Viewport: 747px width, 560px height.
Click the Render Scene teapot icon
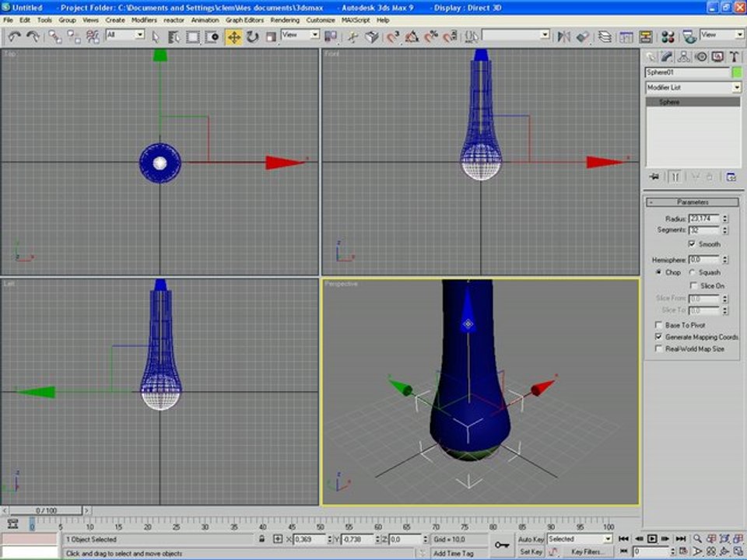tap(689, 37)
